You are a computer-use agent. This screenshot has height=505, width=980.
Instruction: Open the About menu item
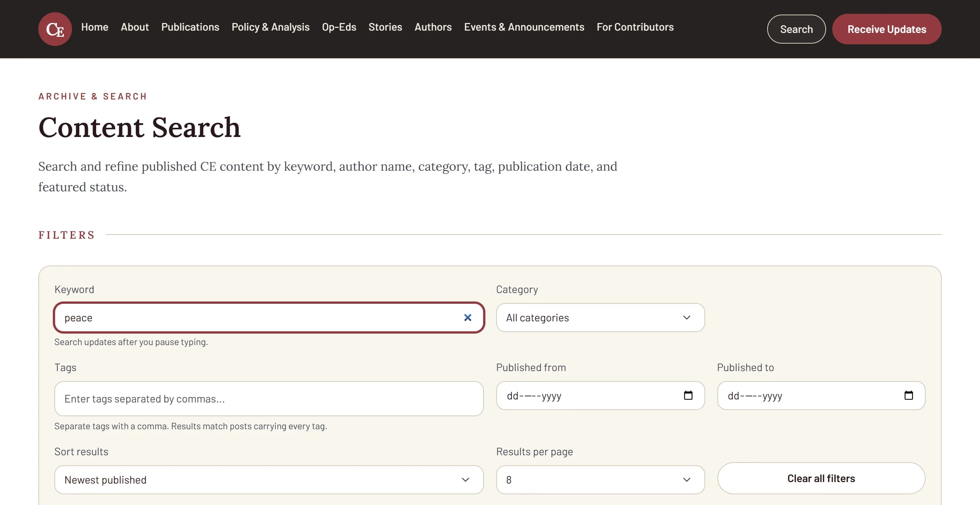pos(135,27)
